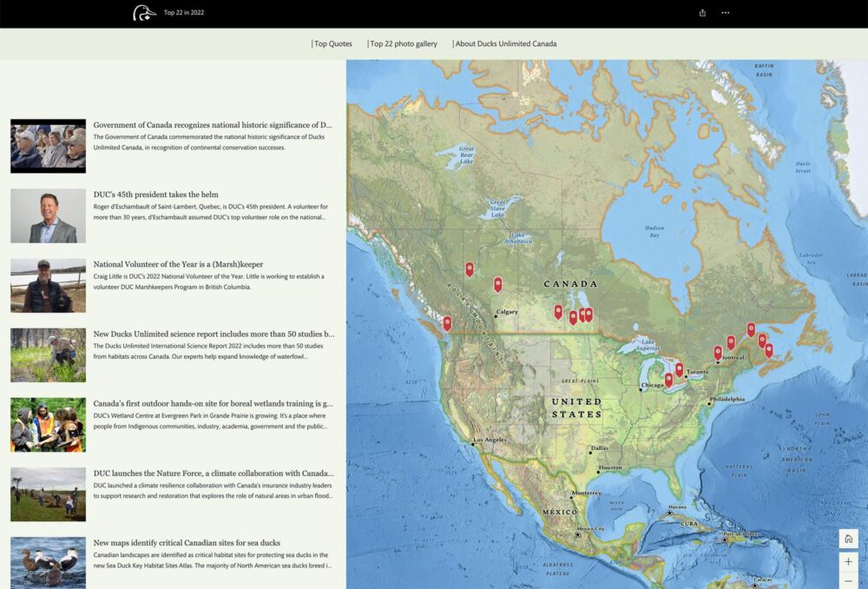The height and width of the screenshot is (589, 868).
Task: Open "DUC's 45th president takes the helm" story
Action: click(x=156, y=195)
